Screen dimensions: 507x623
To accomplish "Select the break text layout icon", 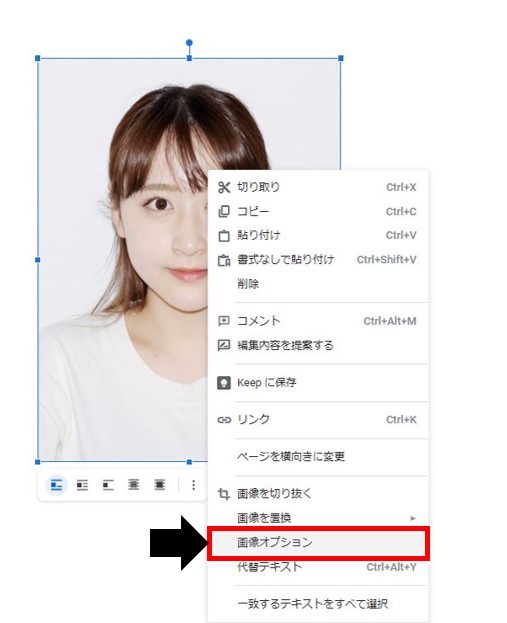I will point(108,485).
